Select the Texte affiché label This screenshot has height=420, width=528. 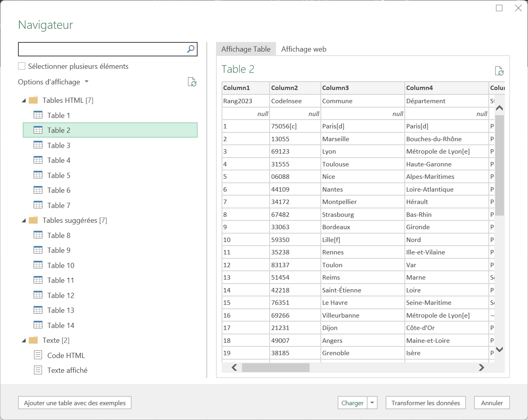click(67, 370)
